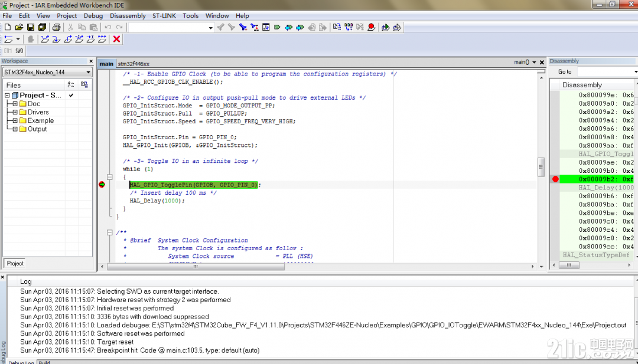Click the Step Into debug icon
Screen dimensions: 638x364
56,39
